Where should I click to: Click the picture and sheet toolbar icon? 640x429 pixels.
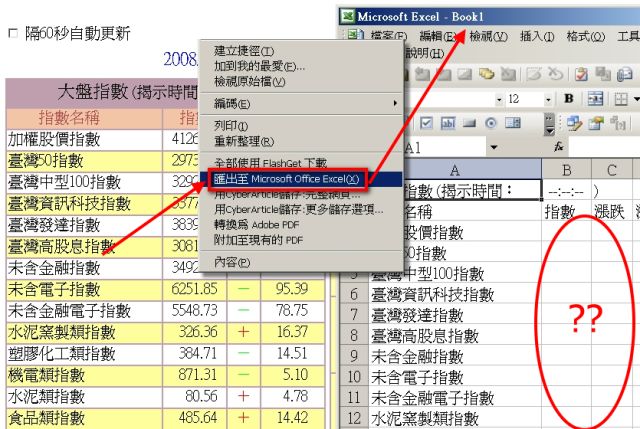[x=596, y=123]
